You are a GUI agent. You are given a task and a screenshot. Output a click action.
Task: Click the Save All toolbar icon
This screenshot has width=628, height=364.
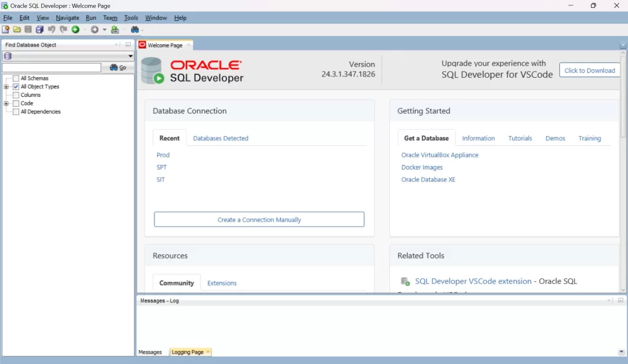(39, 29)
